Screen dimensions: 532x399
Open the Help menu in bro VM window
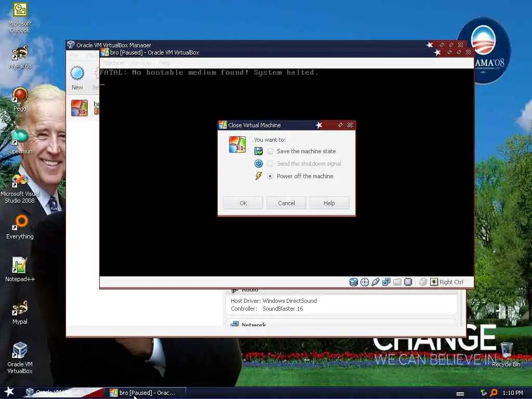[x=165, y=63]
